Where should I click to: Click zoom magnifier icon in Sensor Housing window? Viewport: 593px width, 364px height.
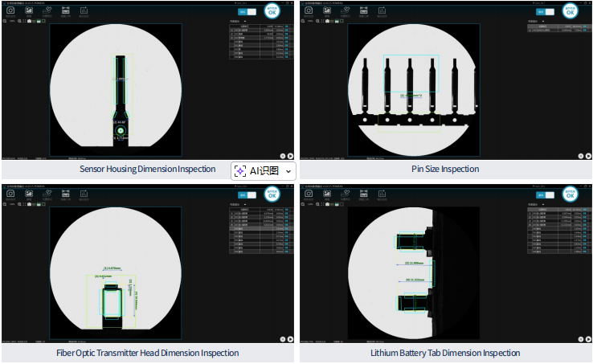pyautogui.click(x=19, y=22)
